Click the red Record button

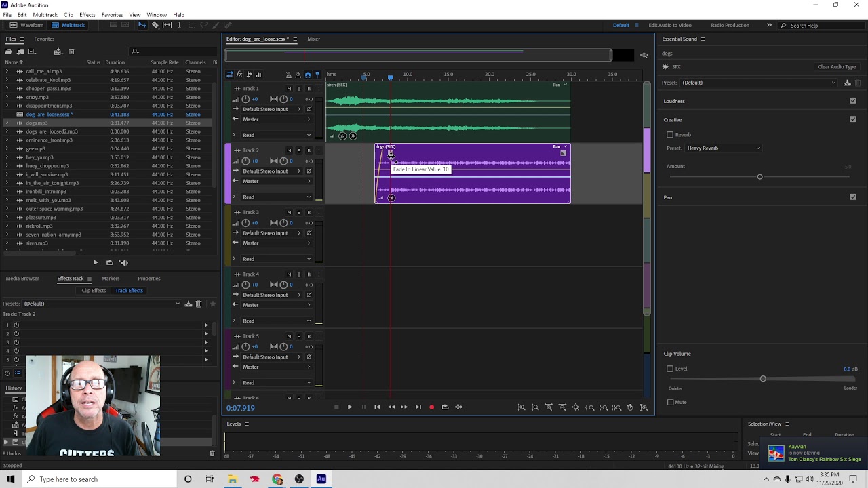(x=431, y=407)
